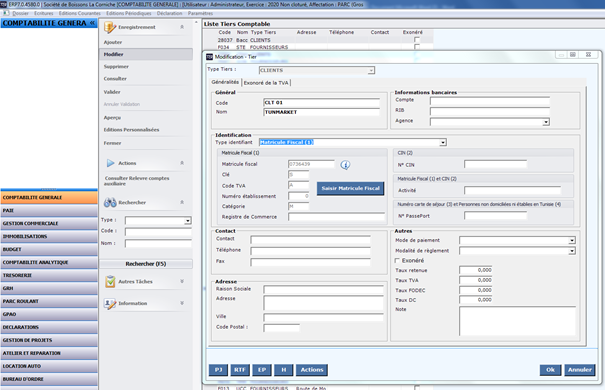Click the H button
Screen dimensions: 605x390
pos(284,370)
